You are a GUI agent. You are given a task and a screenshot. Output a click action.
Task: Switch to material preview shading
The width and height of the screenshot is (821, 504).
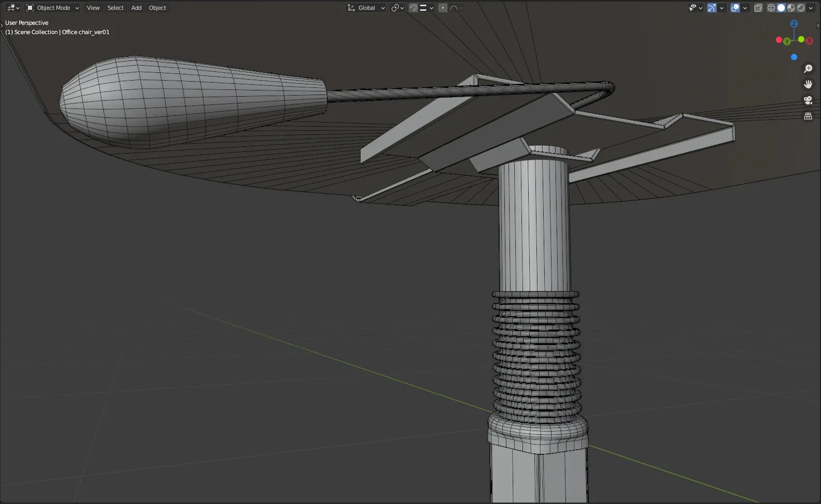pos(791,8)
